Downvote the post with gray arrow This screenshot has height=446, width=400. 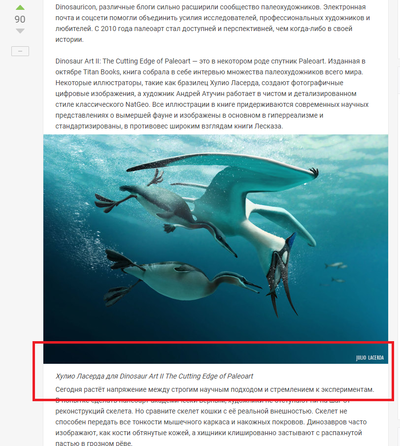[20, 31]
